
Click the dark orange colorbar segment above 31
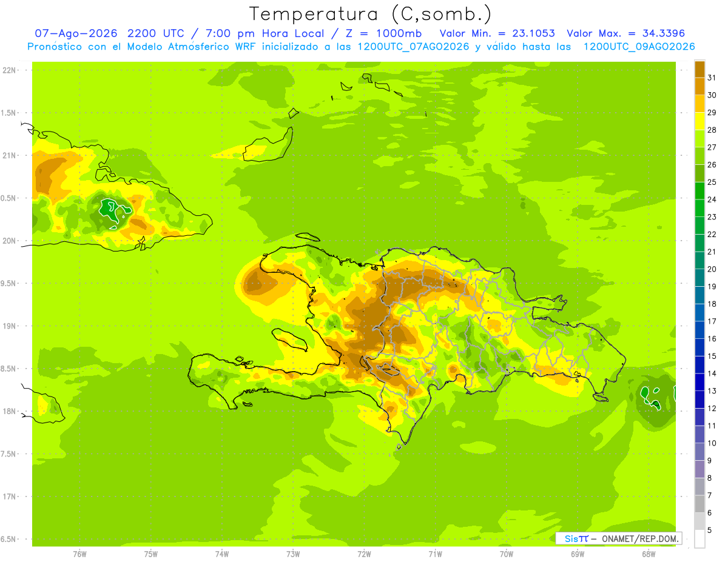tap(699, 69)
